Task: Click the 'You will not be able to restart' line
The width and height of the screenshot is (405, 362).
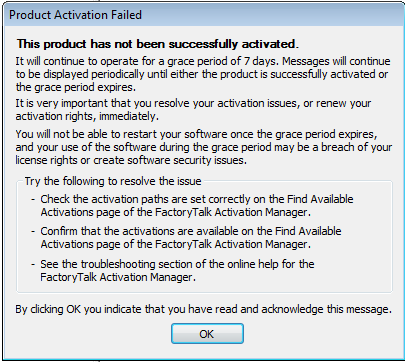Action: pyautogui.click(x=196, y=134)
